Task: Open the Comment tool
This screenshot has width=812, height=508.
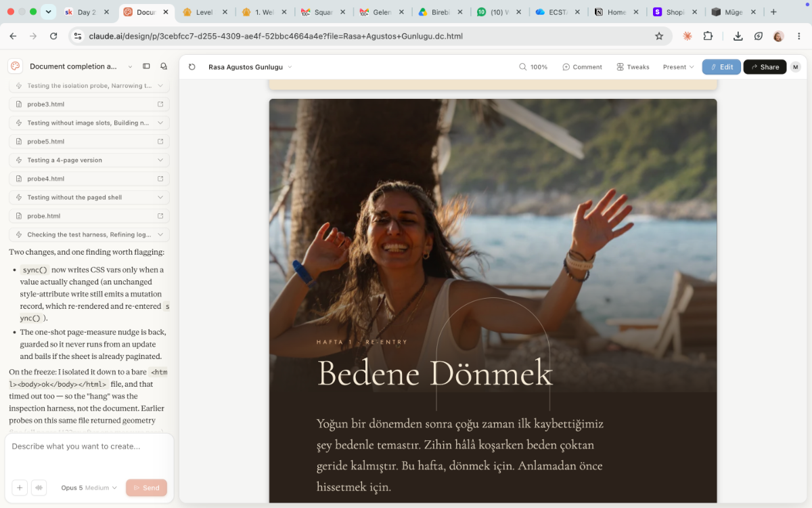Action: tap(582, 67)
